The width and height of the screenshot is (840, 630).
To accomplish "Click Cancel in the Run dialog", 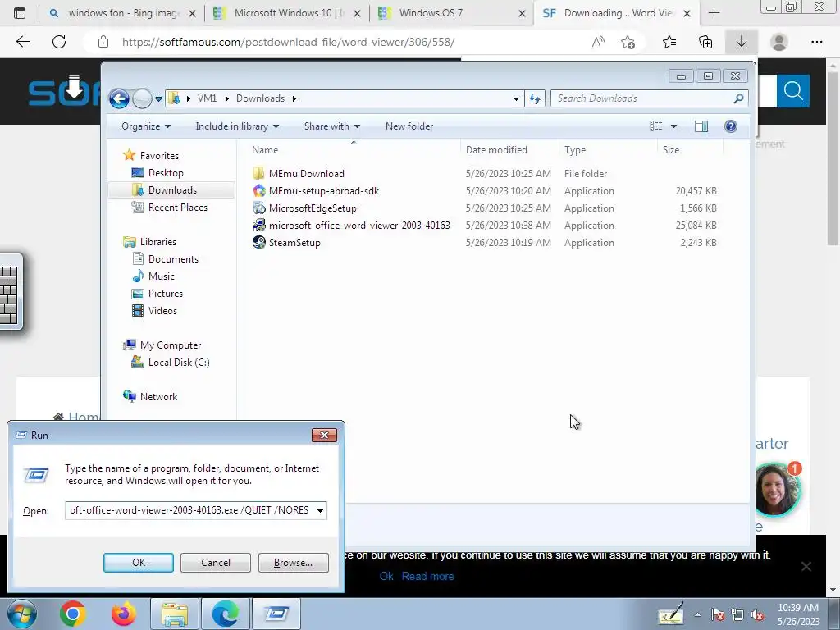I will pos(216,563).
